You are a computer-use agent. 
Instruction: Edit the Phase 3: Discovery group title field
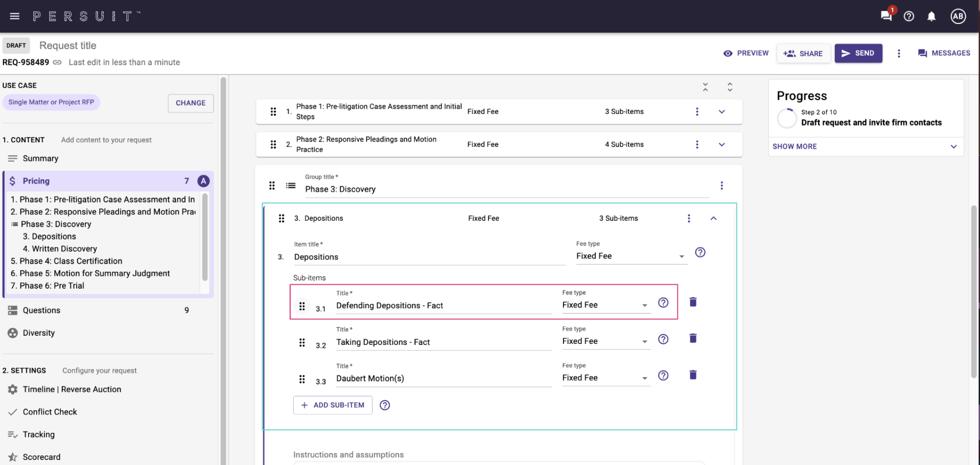click(507, 190)
